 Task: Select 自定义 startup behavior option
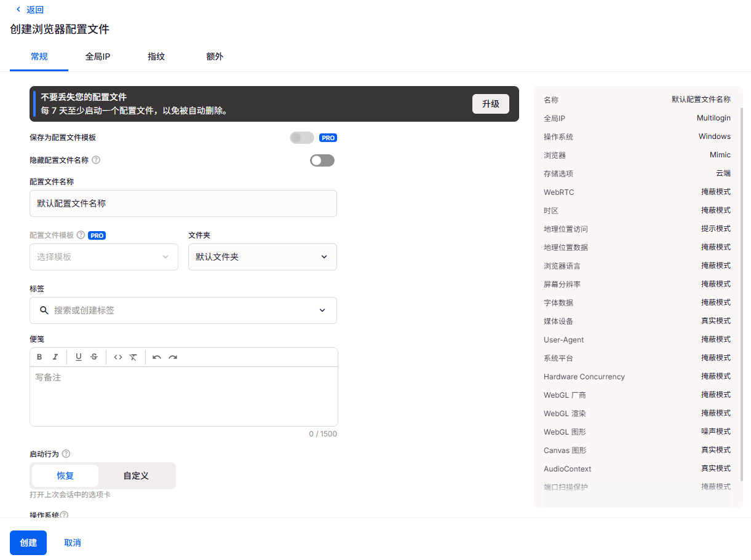coord(136,476)
